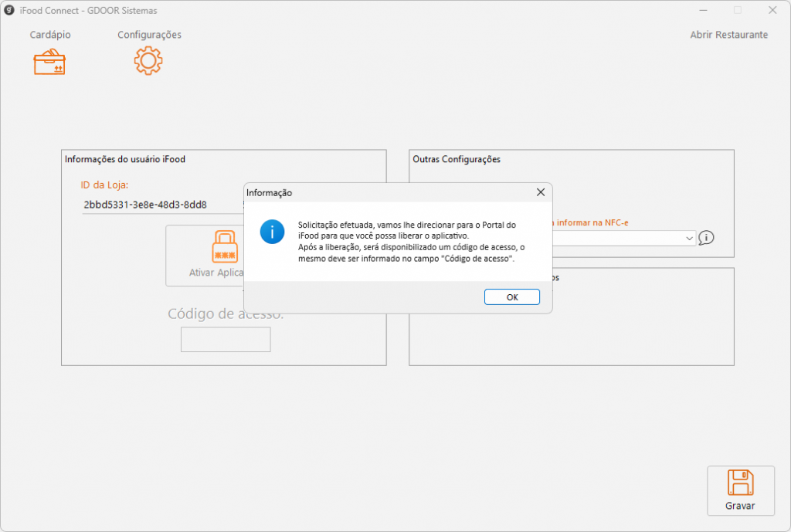
Task: Select the Cardápio label
Action: click(50, 35)
